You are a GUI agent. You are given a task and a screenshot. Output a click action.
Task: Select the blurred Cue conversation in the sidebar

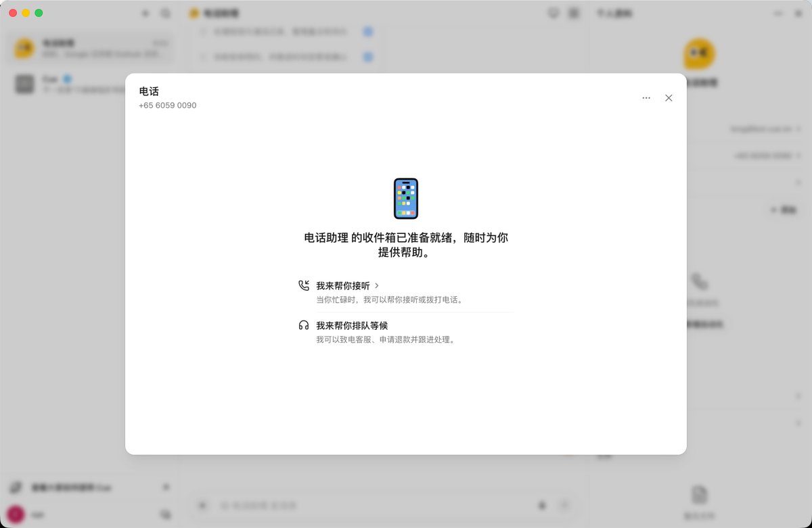[90, 84]
